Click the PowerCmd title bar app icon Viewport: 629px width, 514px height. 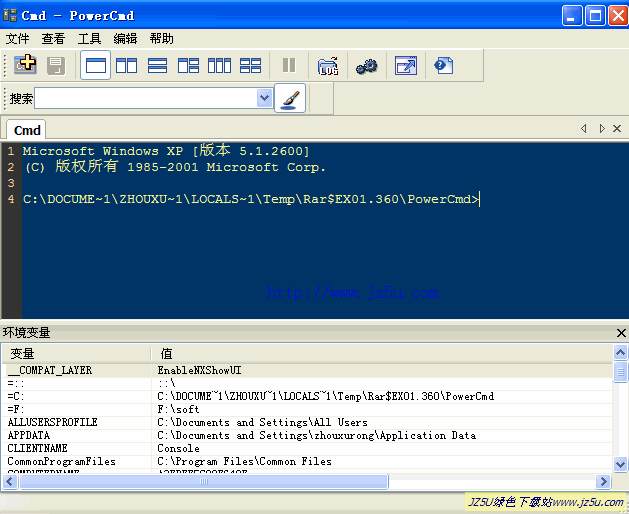[10, 16]
